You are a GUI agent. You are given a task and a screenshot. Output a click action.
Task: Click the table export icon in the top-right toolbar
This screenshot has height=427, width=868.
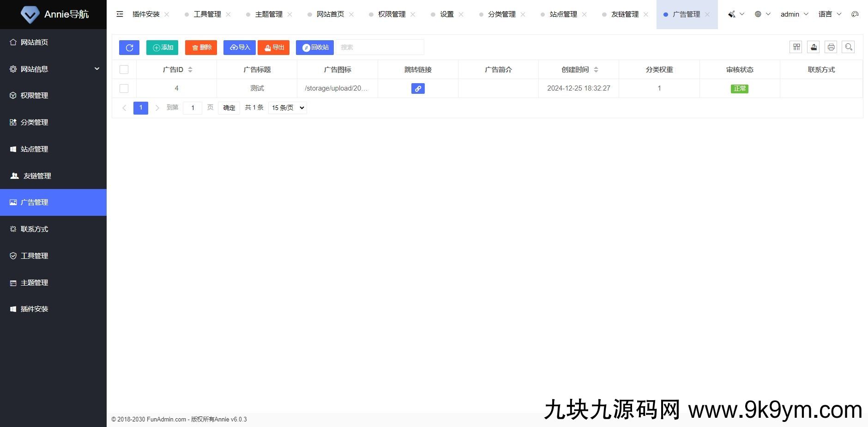point(814,47)
